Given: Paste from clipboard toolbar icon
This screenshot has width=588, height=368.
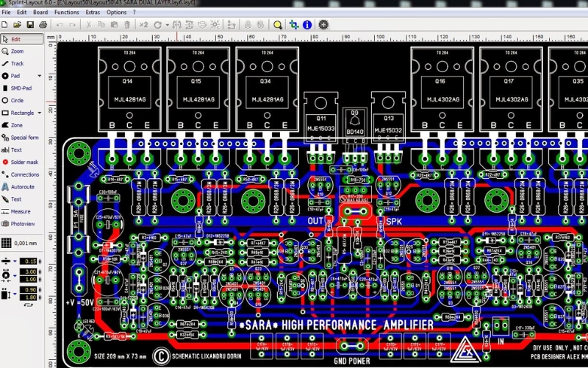Looking at the screenshot, I should (115, 25).
